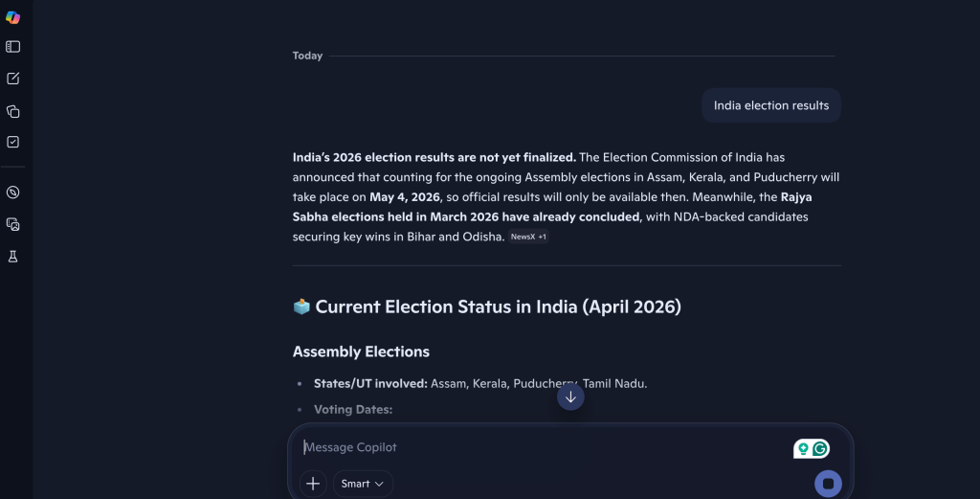Image resolution: width=980 pixels, height=499 pixels.
Task: Click the Assembly Elections subheading
Action: [361, 352]
